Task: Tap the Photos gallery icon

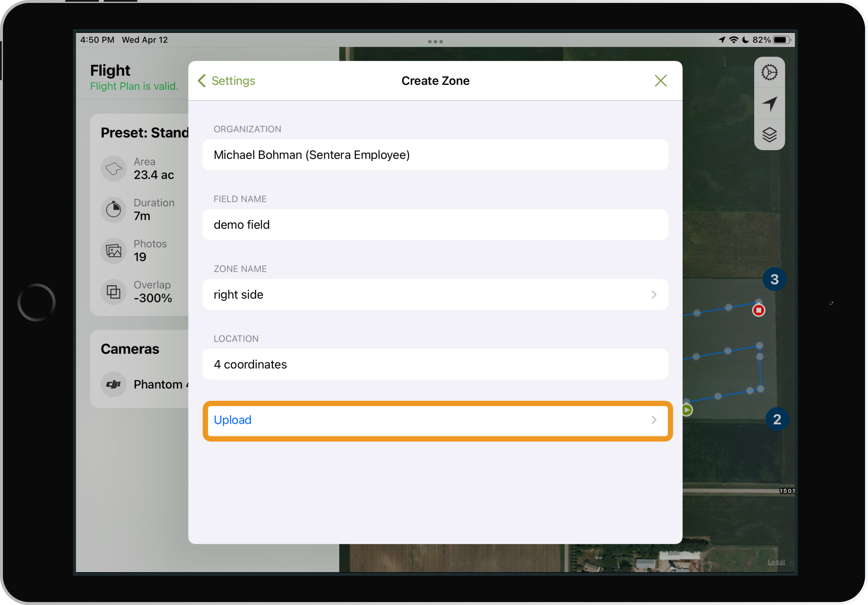Action: click(x=113, y=251)
